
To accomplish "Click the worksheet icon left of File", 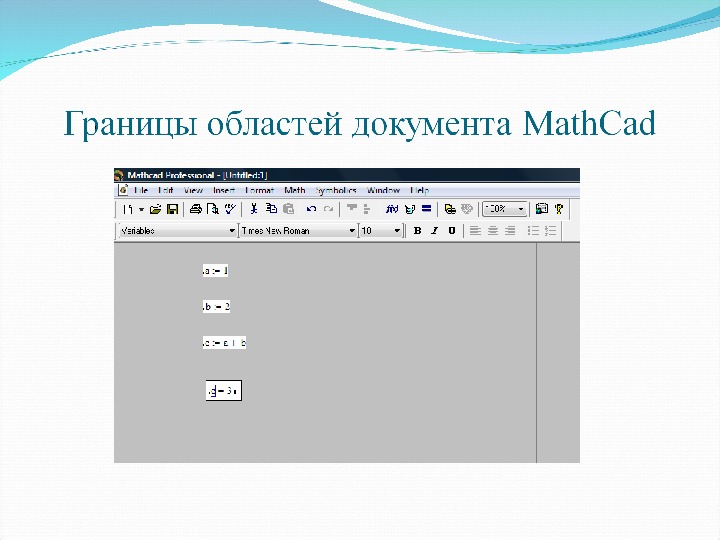I will [123, 190].
